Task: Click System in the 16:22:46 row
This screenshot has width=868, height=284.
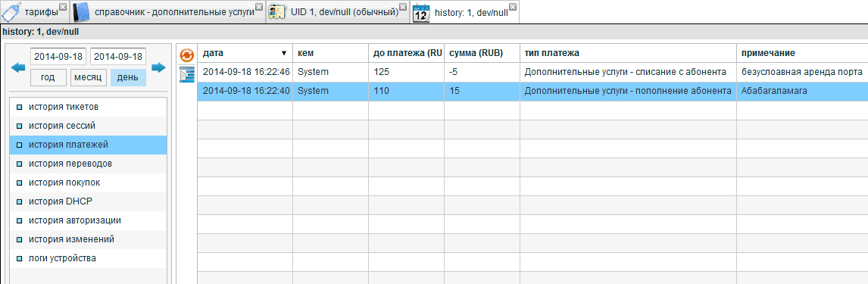Action: [x=330, y=72]
